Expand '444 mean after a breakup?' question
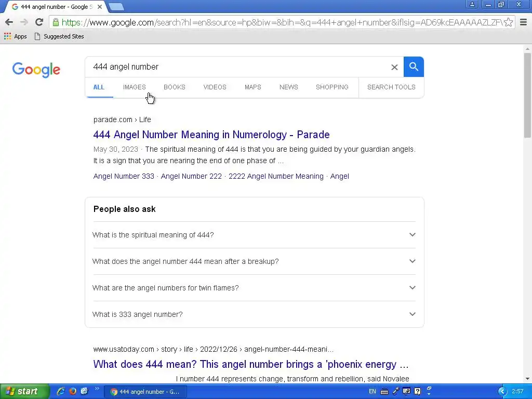 click(254, 261)
